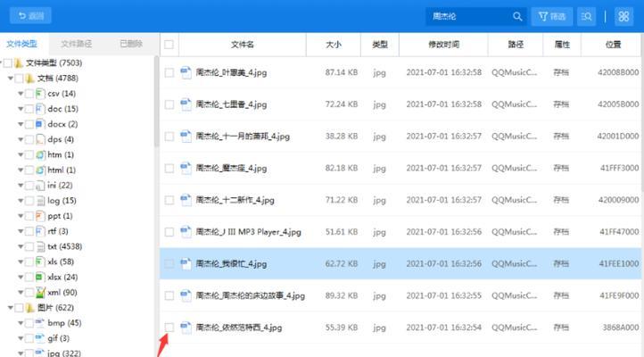Open the advanced search list icon
The image size is (644, 357).
(586, 16)
